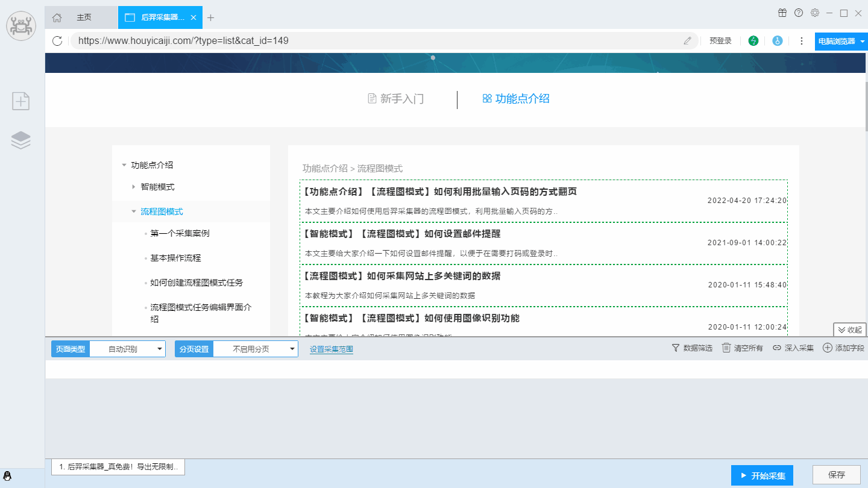Click the 设置采集范围 link

332,349
